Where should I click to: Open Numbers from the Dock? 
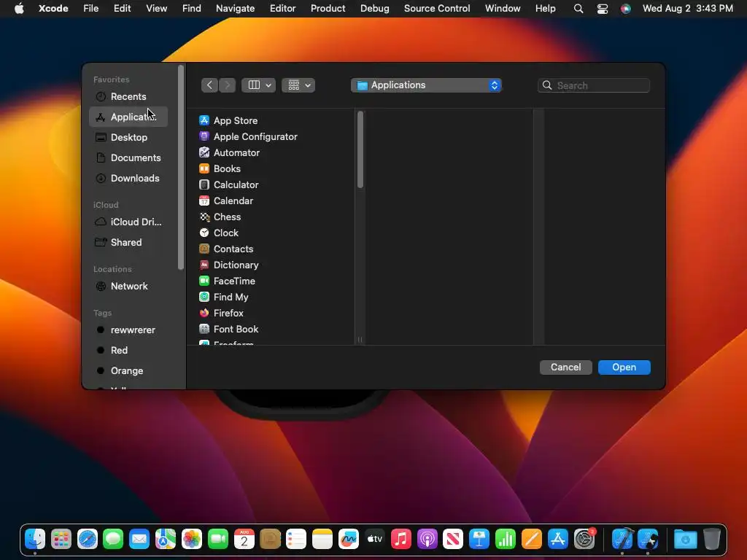point(505,539)
